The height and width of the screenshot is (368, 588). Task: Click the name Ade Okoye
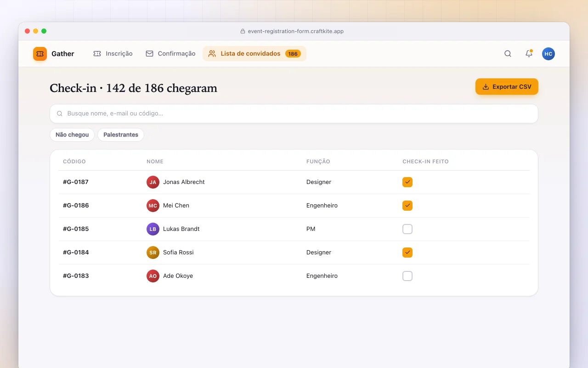tap(178, 276)
